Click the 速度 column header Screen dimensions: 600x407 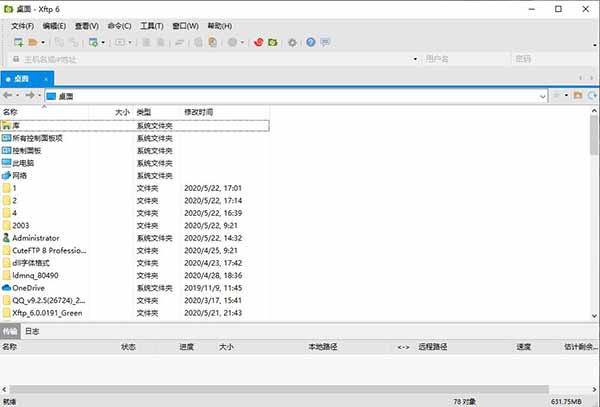pyautogui.click(x=523, y=347)
